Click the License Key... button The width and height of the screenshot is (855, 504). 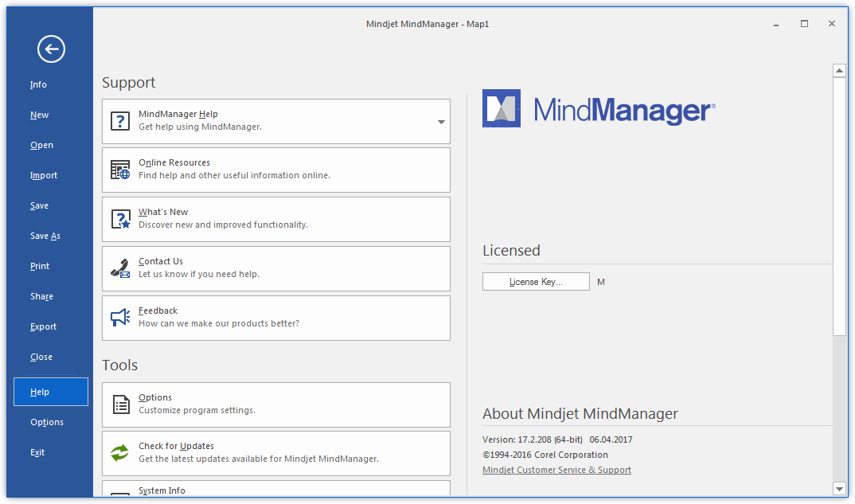point(536,281)
